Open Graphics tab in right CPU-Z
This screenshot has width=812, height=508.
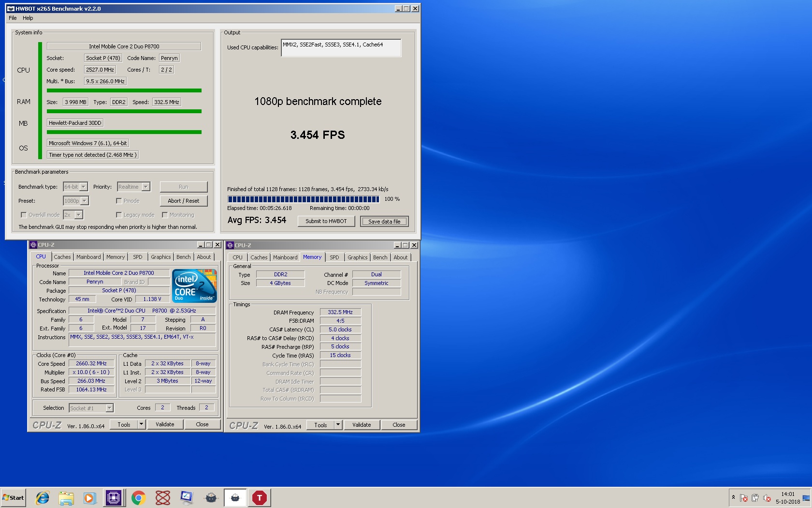tap(358, 257)
